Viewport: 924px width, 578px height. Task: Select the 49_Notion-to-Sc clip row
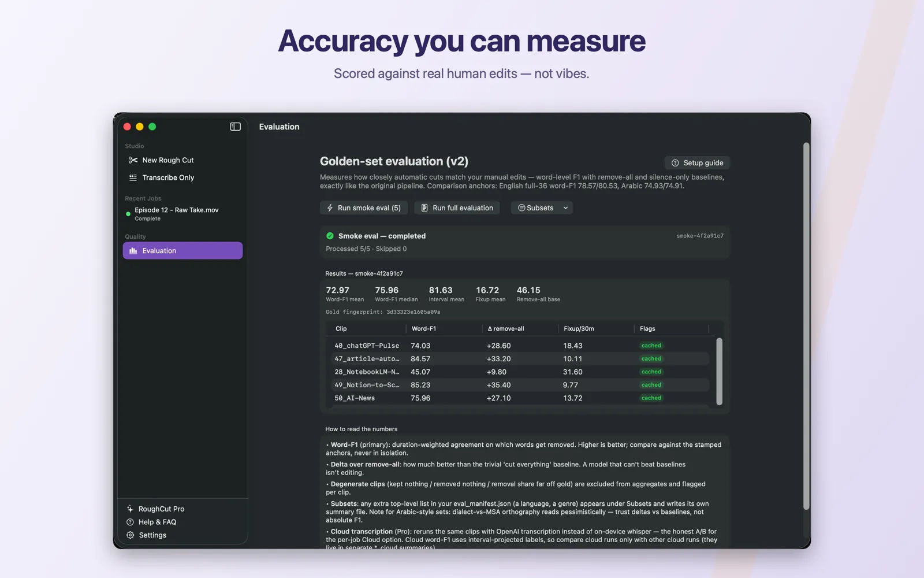pos(520,385)
